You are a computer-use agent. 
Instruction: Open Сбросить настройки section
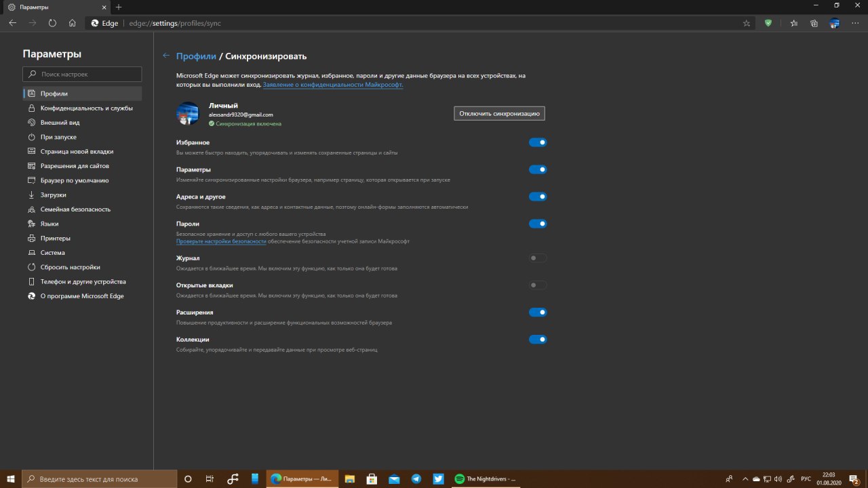click(82, 267)
